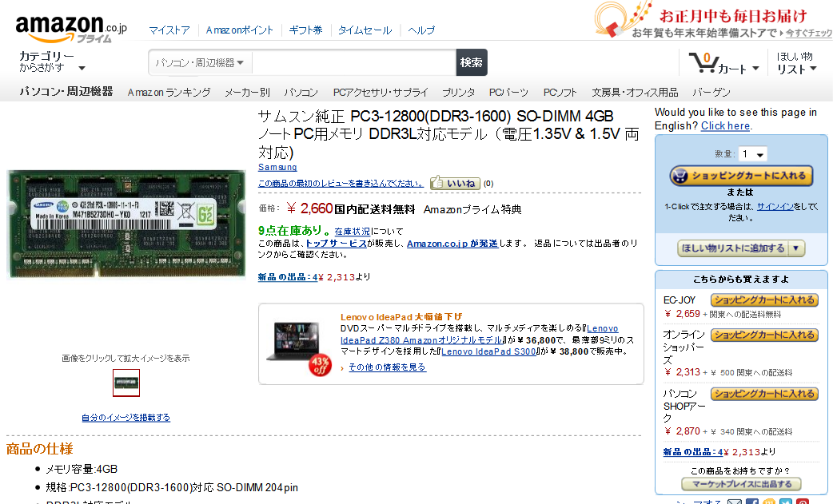Image resolution: width=833 pixels, height=504 pixels.
Task: Open the プリンタ tab
Action: point(458,93)
